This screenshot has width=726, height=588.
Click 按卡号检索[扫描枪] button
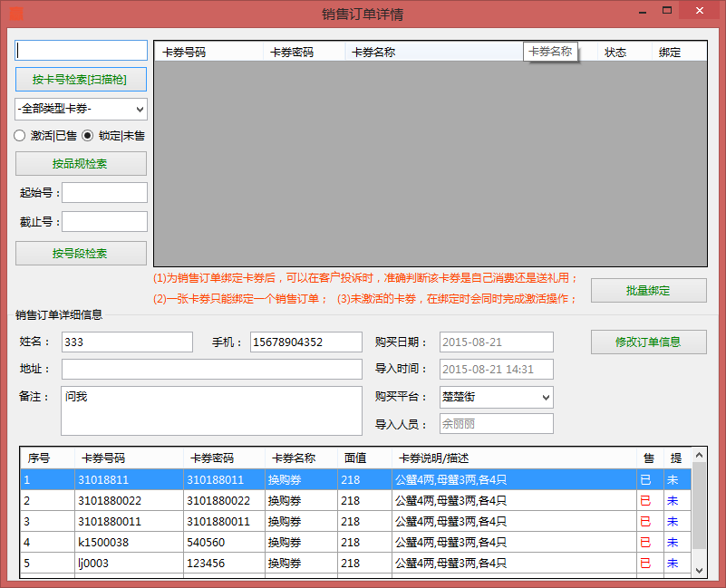[81, 80]
